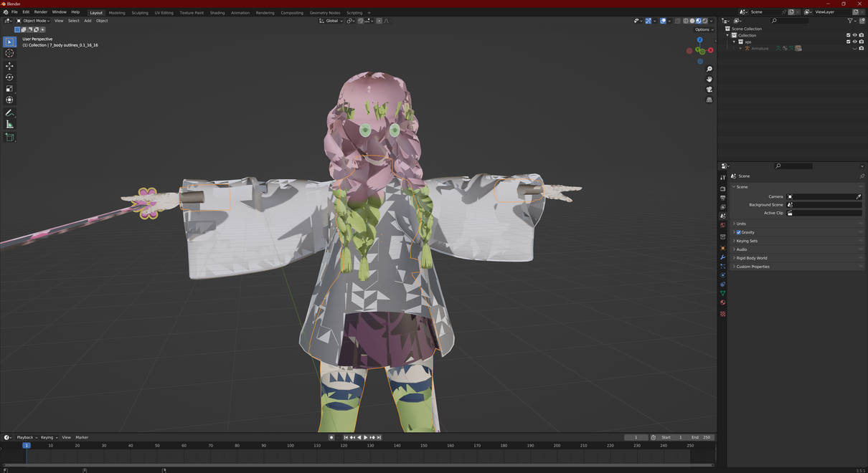
Task: Open the Playback popover in timeline
Action: [27, 437]
